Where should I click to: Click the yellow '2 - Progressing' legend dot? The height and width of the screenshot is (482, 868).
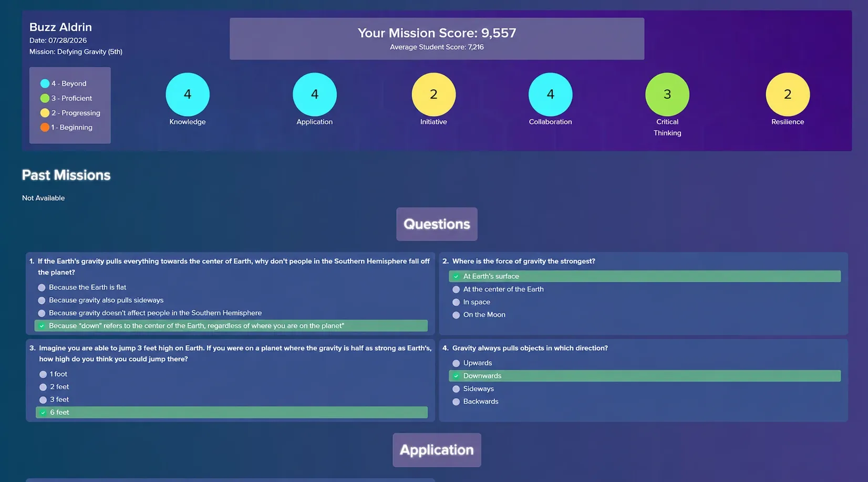[45, 113]
